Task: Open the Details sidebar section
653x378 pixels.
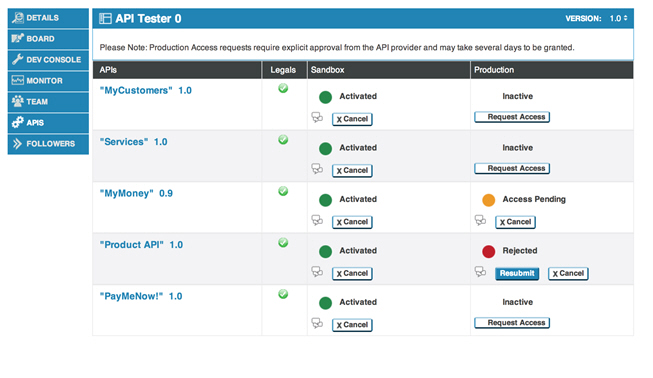Action: (48, 18)
